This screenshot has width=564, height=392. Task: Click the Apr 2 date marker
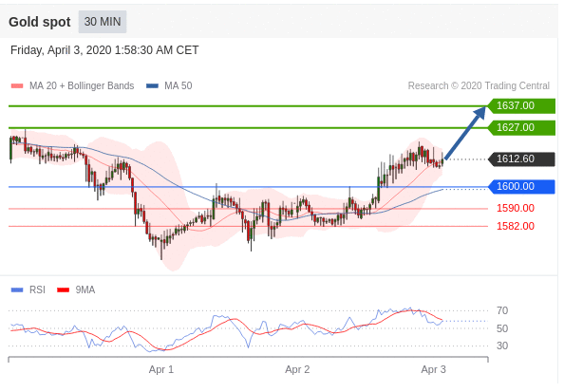pos(297,370)
